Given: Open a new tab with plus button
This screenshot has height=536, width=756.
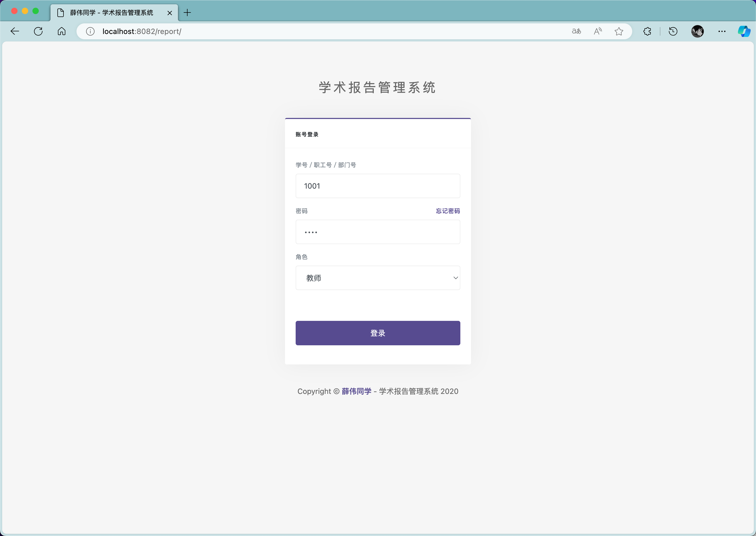Looking at the screenshot, I should pyautogui.click(x=188, y=12).
